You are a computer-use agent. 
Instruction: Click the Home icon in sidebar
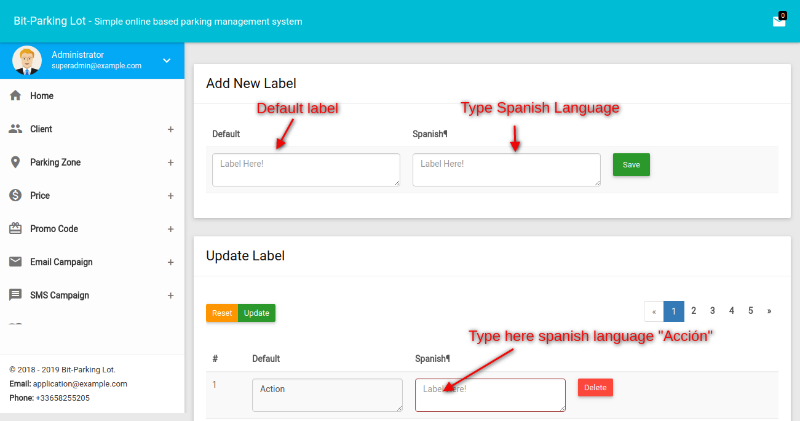(x=15, y=96)
